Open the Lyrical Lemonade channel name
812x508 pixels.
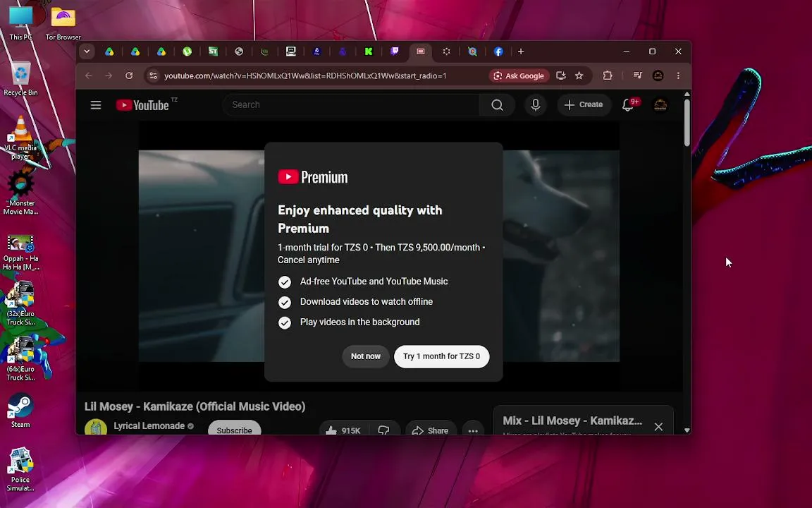149,425
